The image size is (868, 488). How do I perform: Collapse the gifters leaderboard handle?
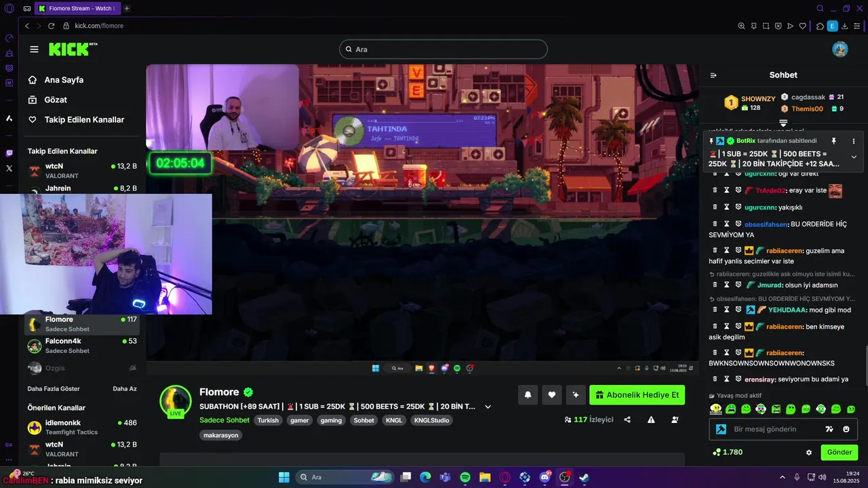(x=783, y=123)
